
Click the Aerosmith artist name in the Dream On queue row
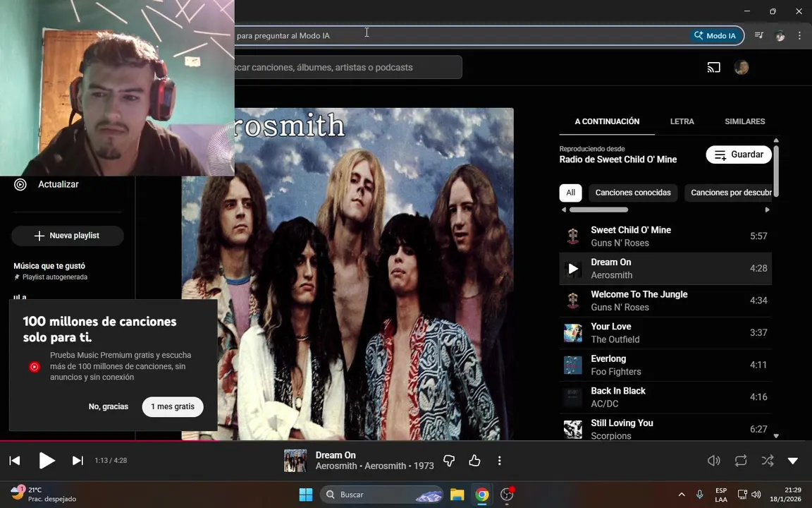click(612, 275)
